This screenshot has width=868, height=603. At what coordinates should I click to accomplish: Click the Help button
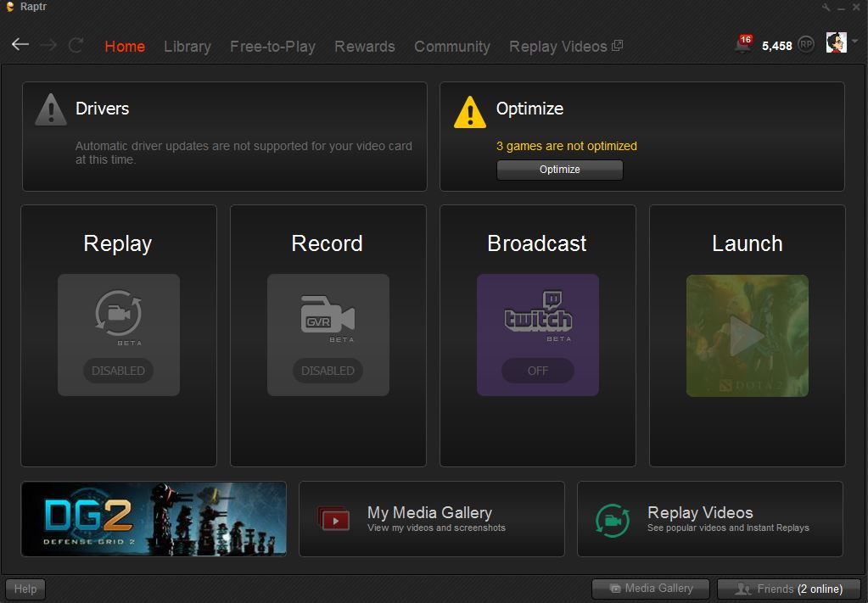25,589
